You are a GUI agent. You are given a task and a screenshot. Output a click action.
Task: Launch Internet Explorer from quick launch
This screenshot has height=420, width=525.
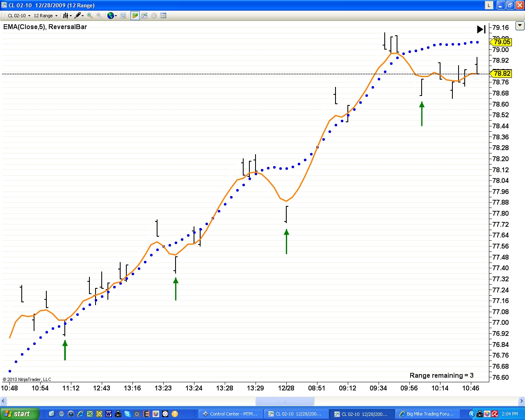(80, 414)
